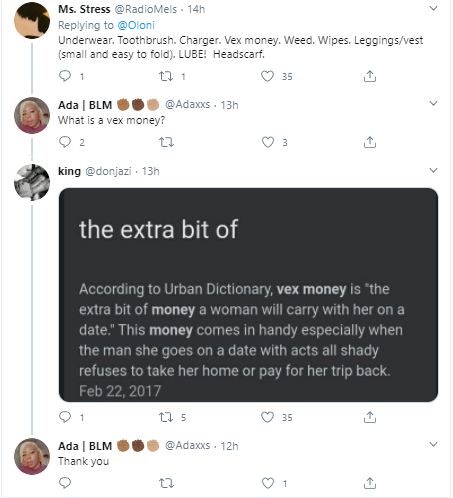The width and height of the screenshot is (453, 498).
Task: Open king's avatar profile picture
Action: pos(32,182)
